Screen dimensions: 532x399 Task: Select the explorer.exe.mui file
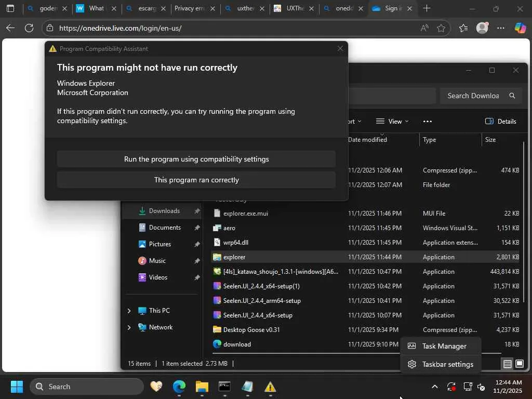tap(246, 214)
